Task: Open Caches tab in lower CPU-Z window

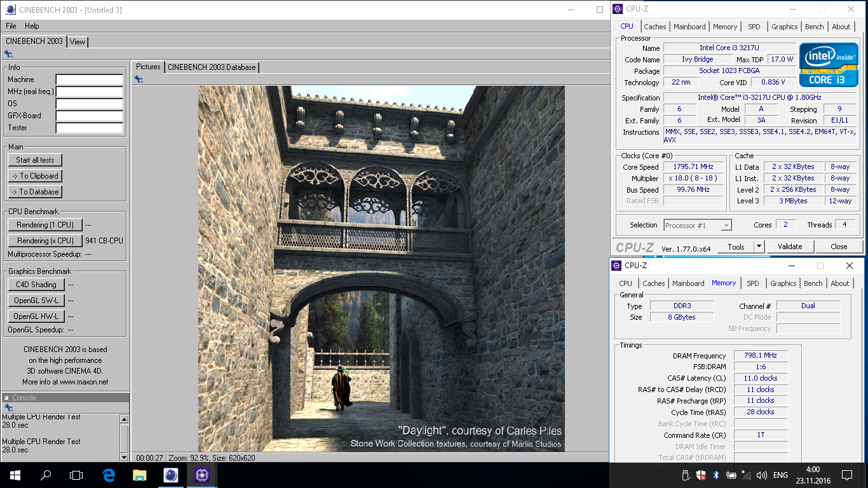Action: [x=654, y=283]
